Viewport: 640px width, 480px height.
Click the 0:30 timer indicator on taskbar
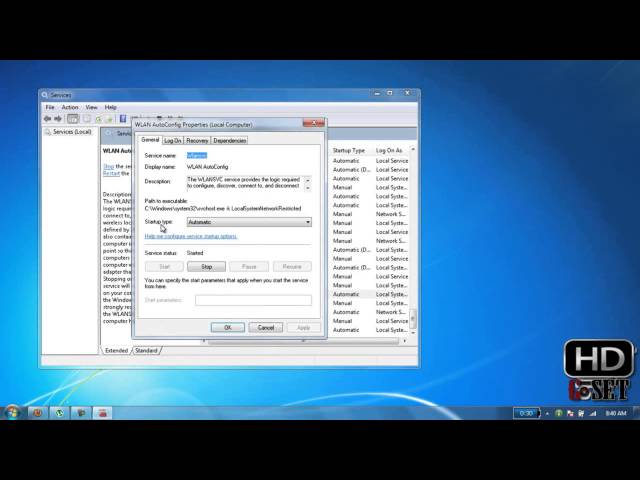tap(527, 413)
